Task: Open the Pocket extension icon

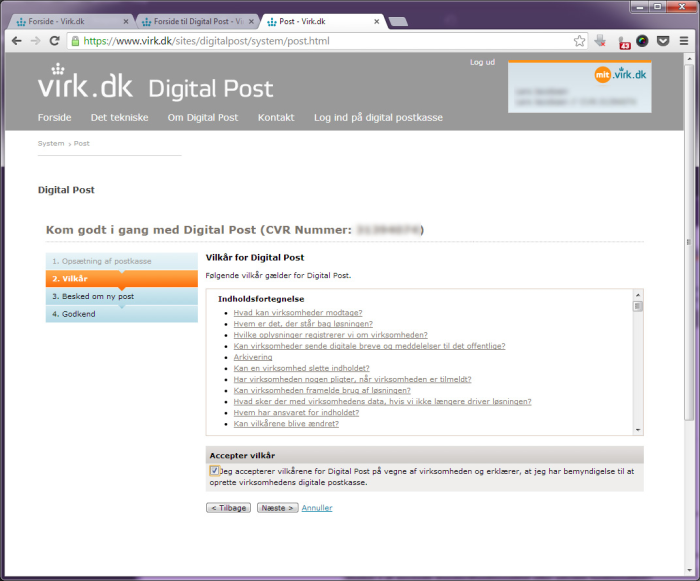Action: [663, 41]
